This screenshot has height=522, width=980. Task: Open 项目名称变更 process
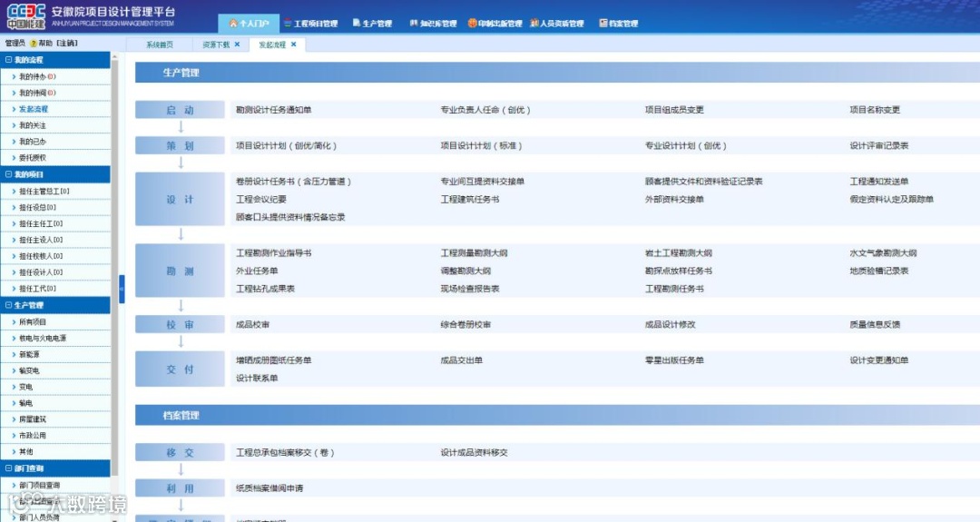(875, 110)
